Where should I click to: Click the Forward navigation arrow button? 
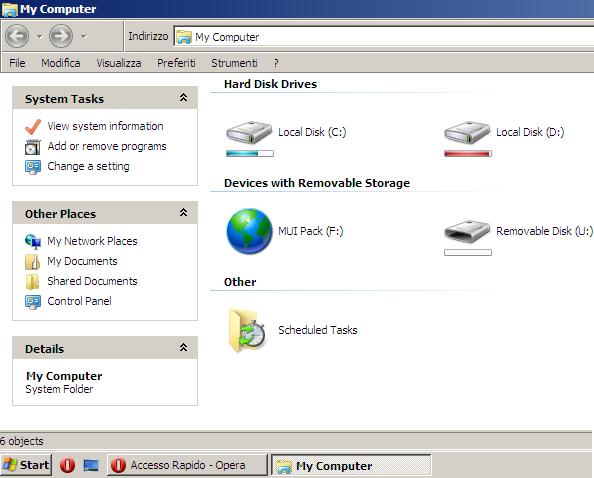coord(61,36)
